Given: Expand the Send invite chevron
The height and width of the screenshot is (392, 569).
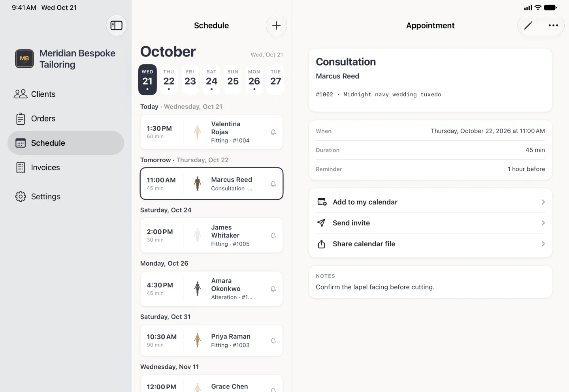Looking at the screenshot, I should (543, 223).
